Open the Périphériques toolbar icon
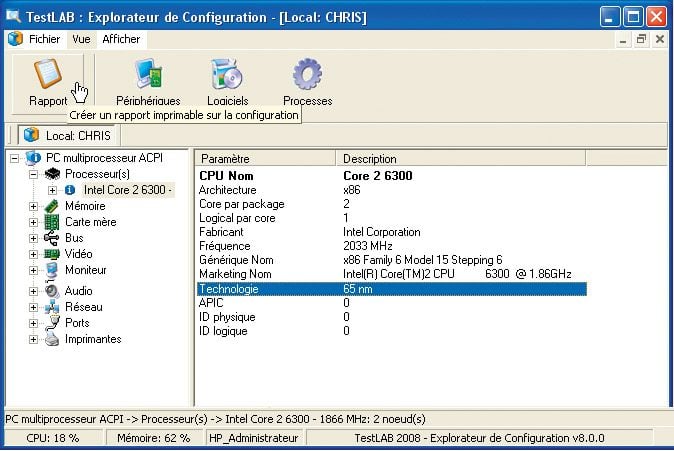 (148, 73)
